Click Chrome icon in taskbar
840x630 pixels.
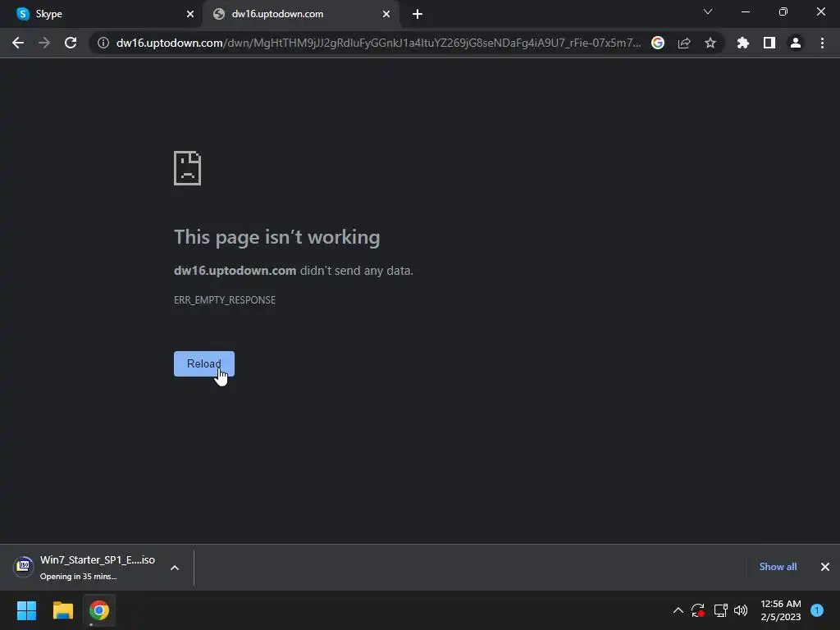coord(99,610)
